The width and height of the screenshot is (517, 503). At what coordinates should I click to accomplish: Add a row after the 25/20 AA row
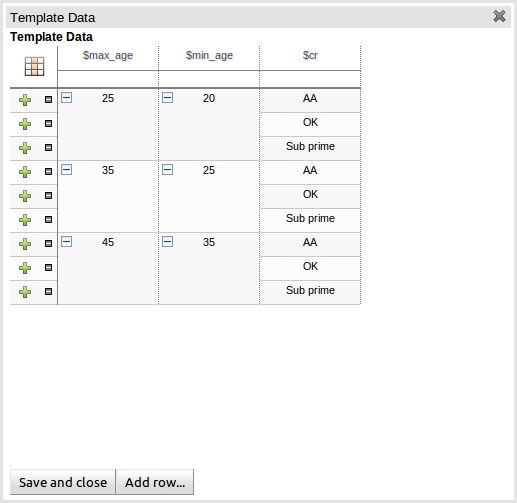(25, 100)
